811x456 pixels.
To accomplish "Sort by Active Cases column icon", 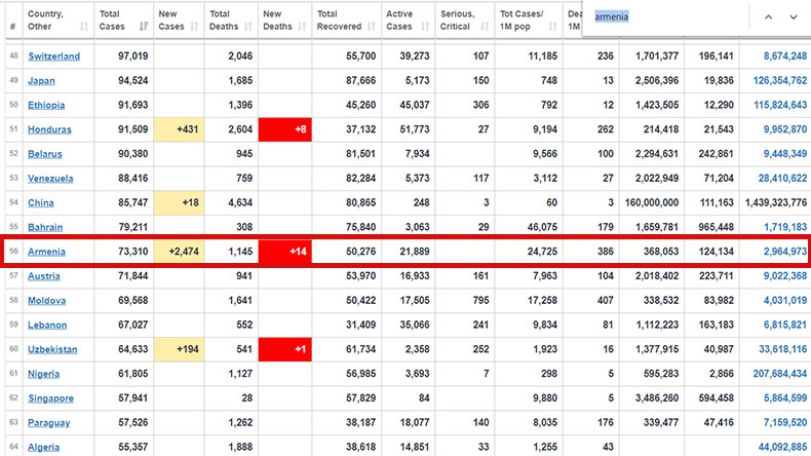I will (425, 26).
